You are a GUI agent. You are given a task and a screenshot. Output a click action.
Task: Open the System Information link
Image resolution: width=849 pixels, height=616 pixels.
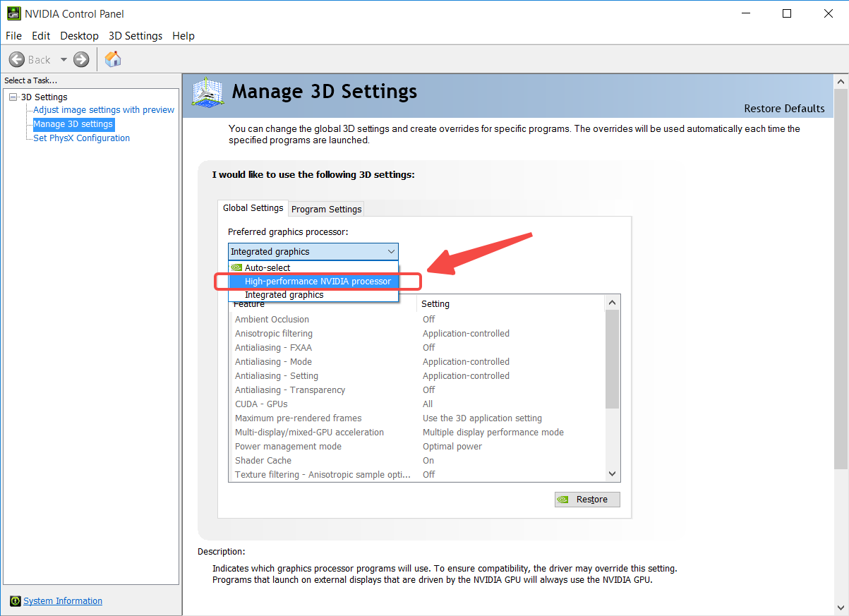tap(63, 601)
